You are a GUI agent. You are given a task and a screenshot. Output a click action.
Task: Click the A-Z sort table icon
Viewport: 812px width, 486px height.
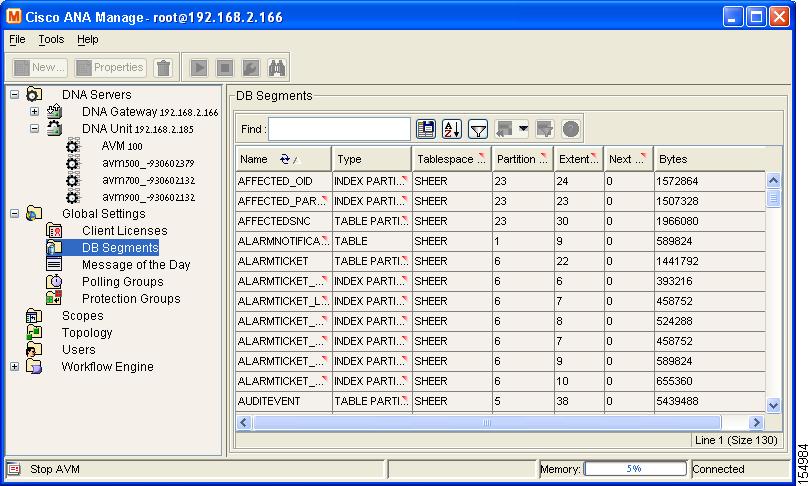452,129
